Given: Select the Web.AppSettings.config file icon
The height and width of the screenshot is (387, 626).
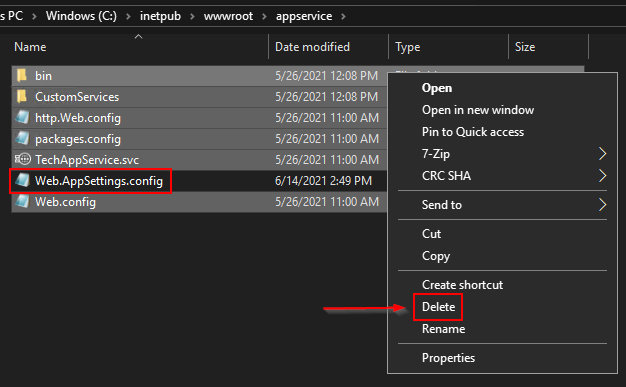Looking at the screenshot, I should coord(22,181).
